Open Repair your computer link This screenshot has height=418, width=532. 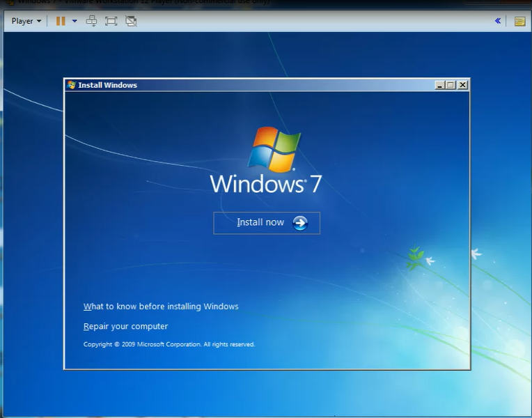tap(125, 327)
